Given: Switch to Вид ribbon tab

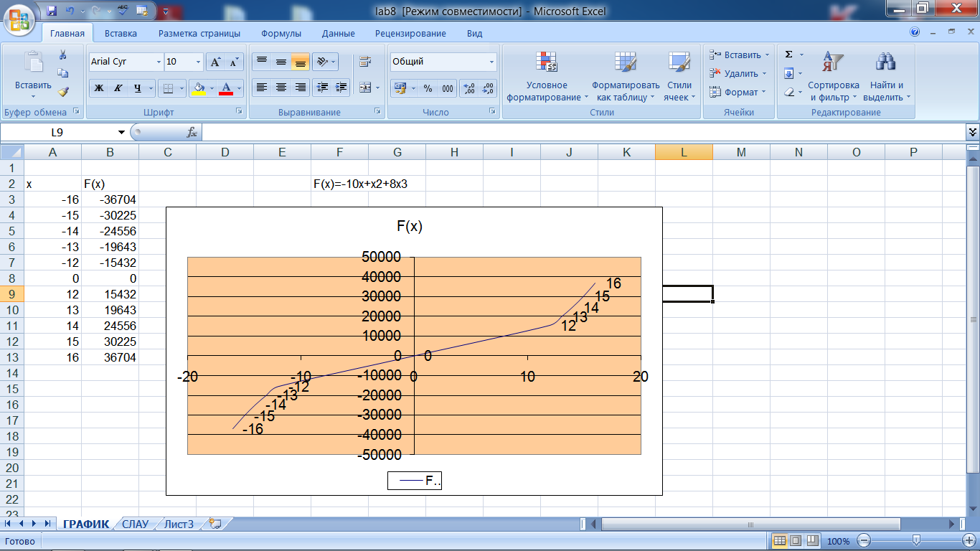Looking at the screenshot, I should 474,33.
